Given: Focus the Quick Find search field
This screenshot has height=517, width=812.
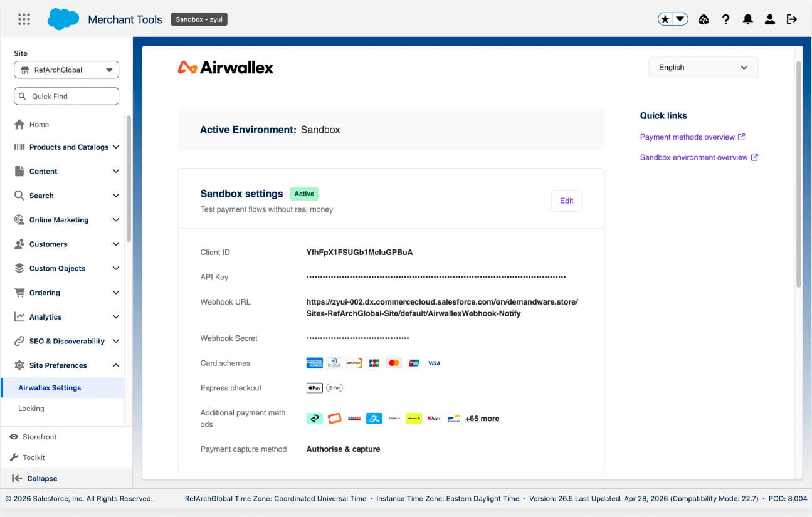Looking at the screenshot, I should [x=66, y=96].
